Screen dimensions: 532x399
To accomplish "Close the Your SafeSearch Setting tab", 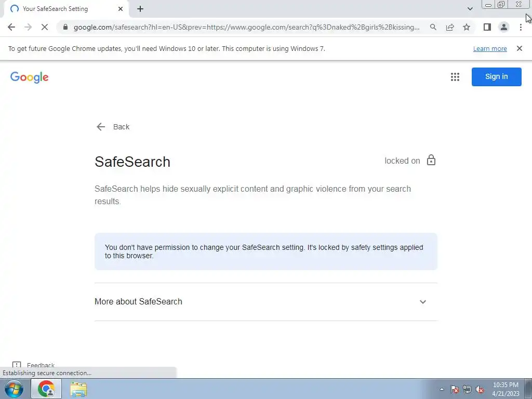I will 121,9.
